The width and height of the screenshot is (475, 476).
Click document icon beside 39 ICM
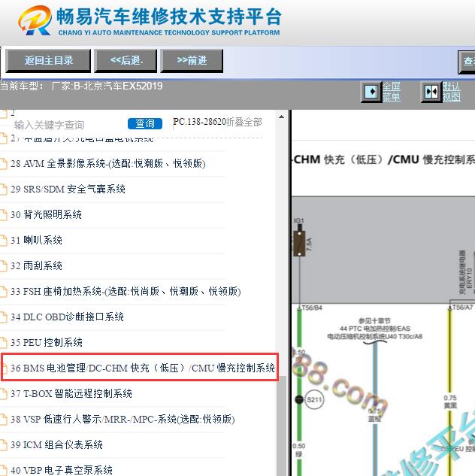3,445
